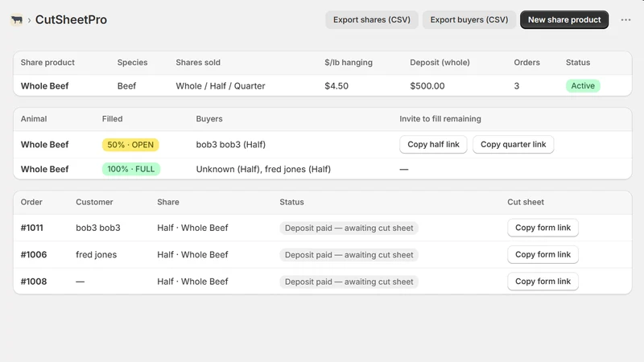Click the cow app icon in breadcrumb
The width and height of the screenshot is (644, 362).
17,19
